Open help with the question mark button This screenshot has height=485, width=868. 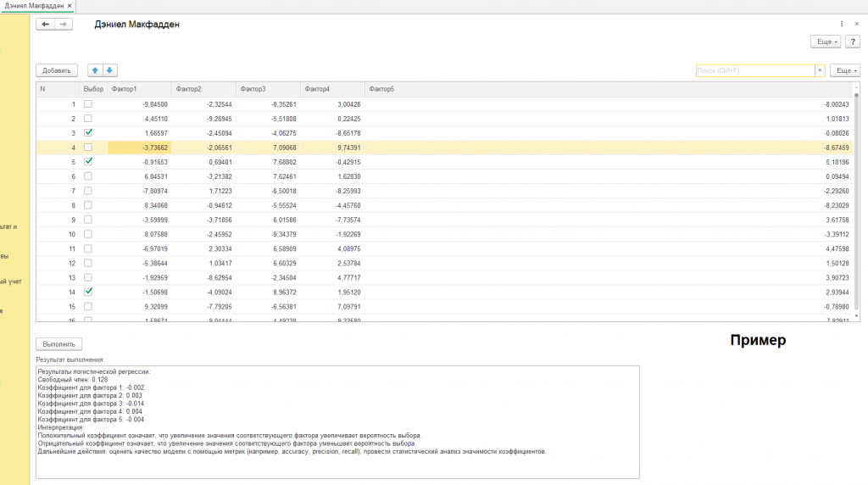tap(853, 42)
